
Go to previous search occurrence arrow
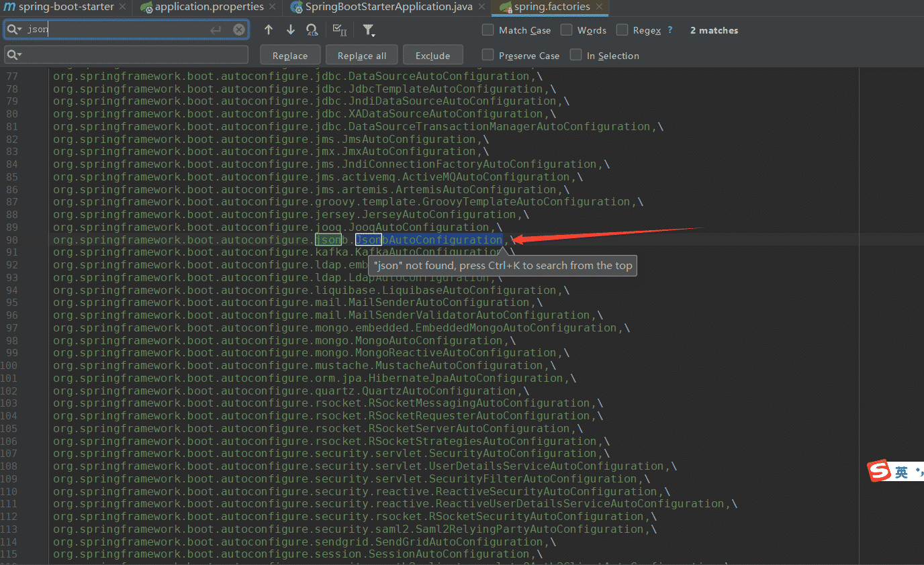coord(269,30)
